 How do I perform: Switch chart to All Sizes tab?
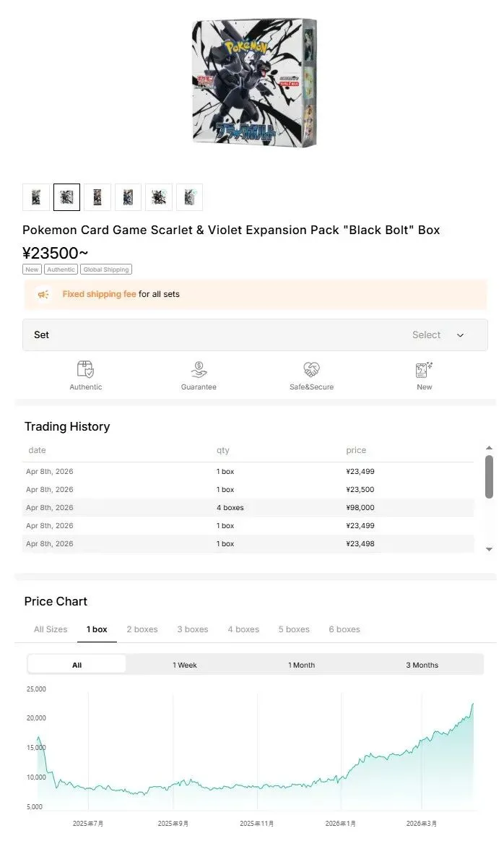pyautogui.click(x=51, y=629)
